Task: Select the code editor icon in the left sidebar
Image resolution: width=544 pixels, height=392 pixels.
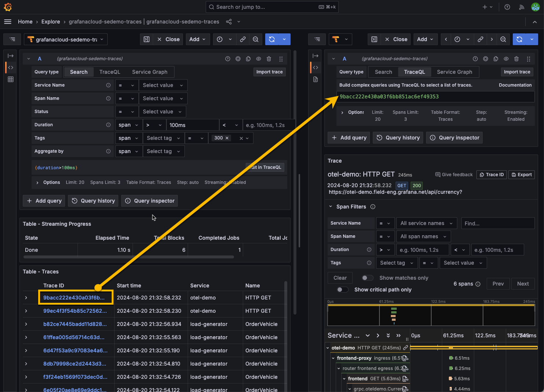Action: point(11,68)
